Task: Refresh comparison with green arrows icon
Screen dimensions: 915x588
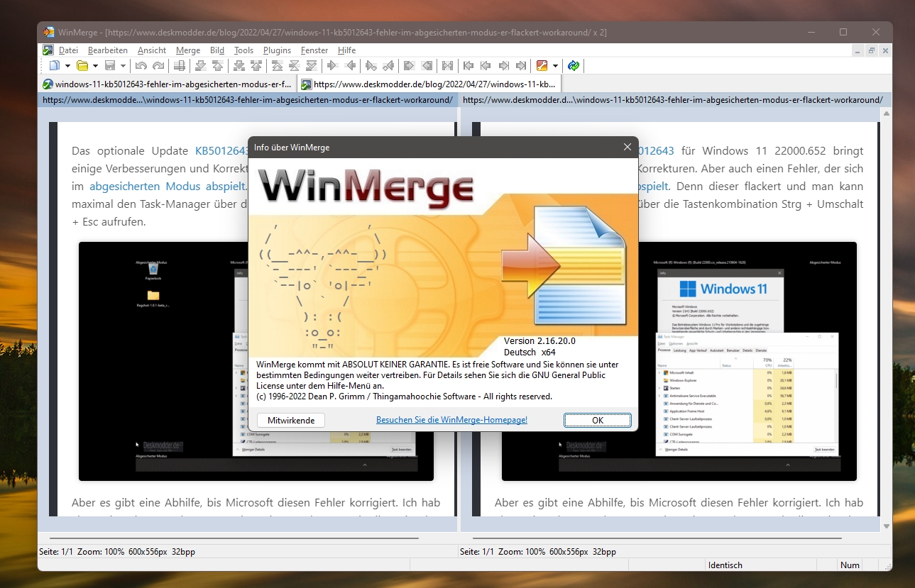Action: click(x=573, y=66)
